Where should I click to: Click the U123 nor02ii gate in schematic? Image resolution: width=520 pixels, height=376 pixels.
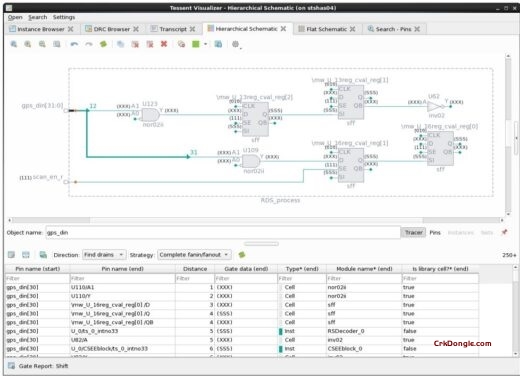(150, 115)
